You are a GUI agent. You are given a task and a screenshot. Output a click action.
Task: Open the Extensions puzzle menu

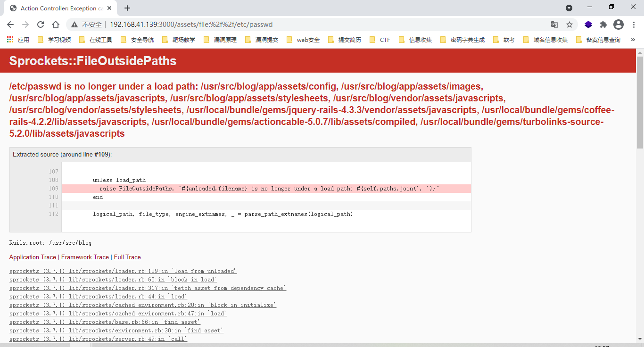[603, 25]
